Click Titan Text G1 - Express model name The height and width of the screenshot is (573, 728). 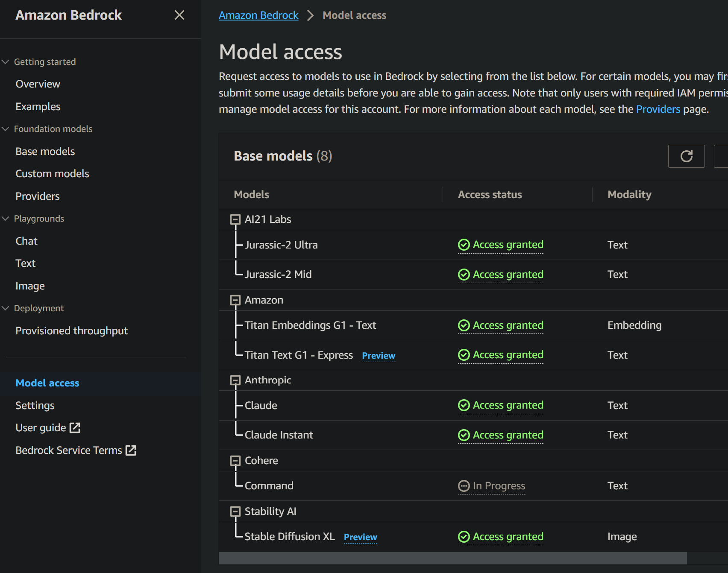(299, 355)
